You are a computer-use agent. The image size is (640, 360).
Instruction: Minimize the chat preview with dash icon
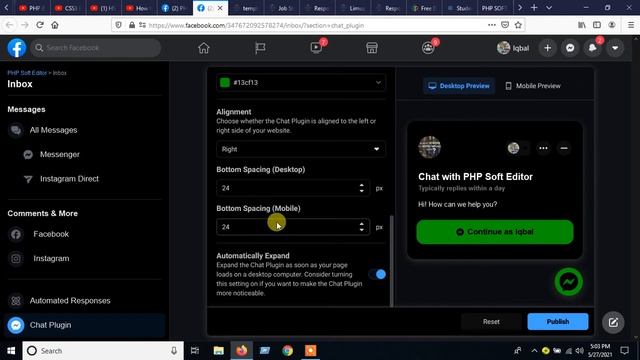(x=564, y=148)
